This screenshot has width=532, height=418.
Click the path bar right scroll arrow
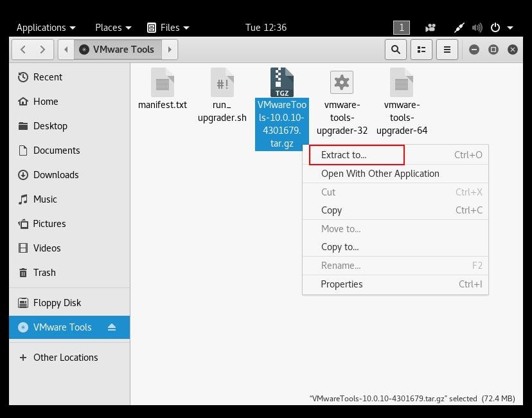(170, 50)
